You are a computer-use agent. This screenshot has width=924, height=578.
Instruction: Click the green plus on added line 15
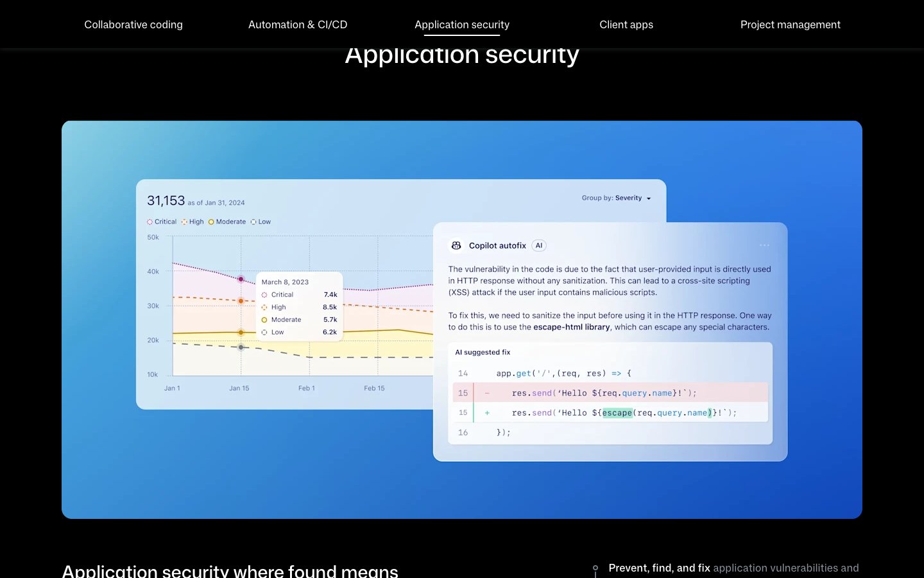point(487,413)
